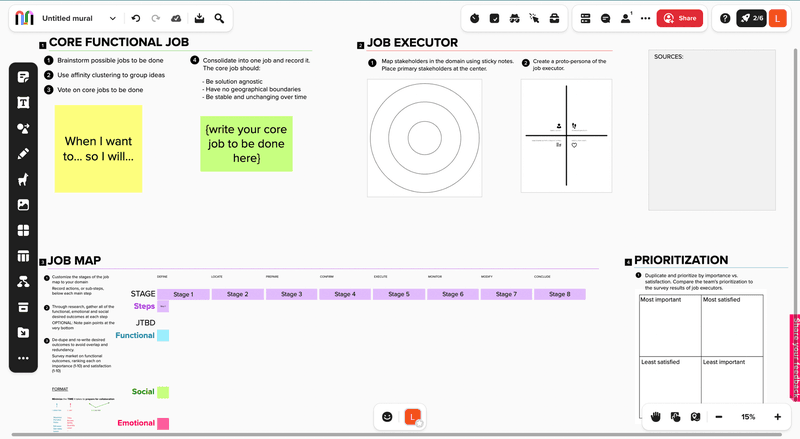Click the zoom in plus button
Image resolution: width=800 pixels, height=439 pixels.
pos(777,416)
